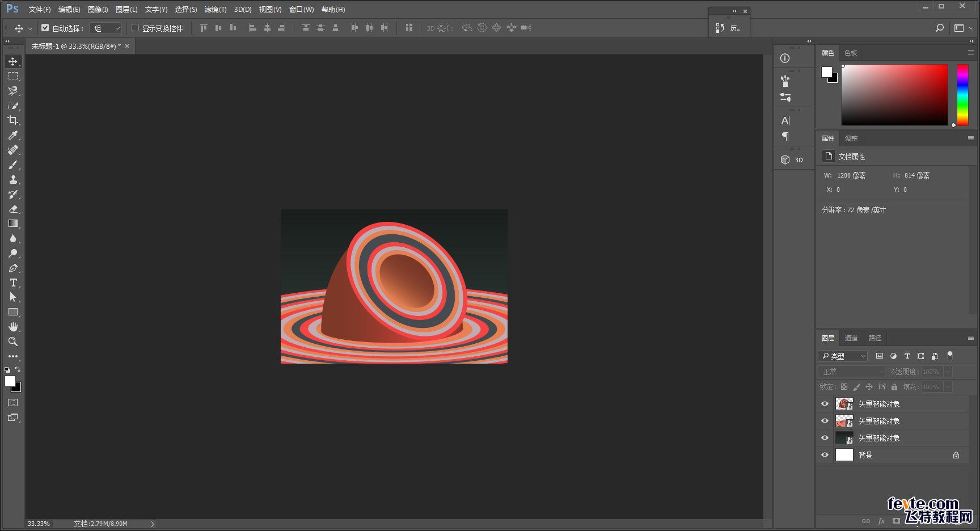Open the 滤镜(T) menu
The height and width of the screenshot is (531, 980).
coord(216,10)
